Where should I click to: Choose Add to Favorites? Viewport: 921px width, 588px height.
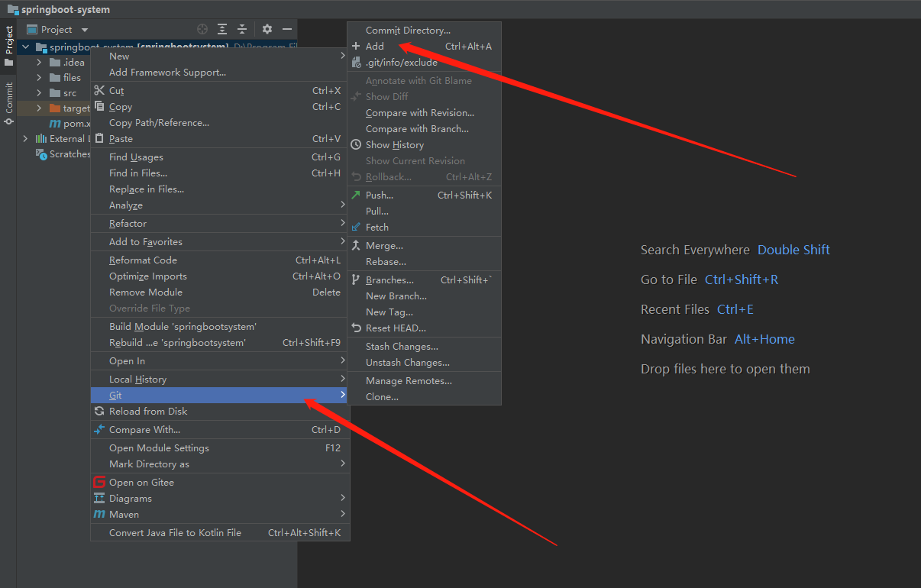220,242
